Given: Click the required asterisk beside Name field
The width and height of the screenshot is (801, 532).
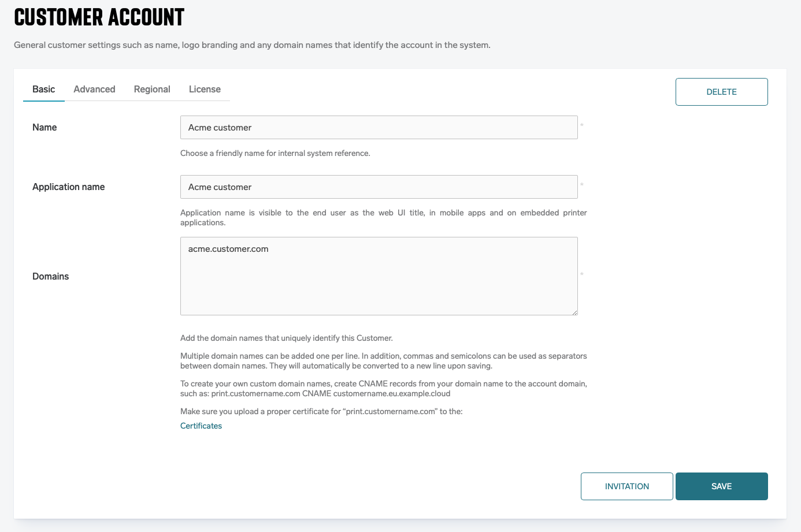Looking at the screenshot, I should click(582, 125).
